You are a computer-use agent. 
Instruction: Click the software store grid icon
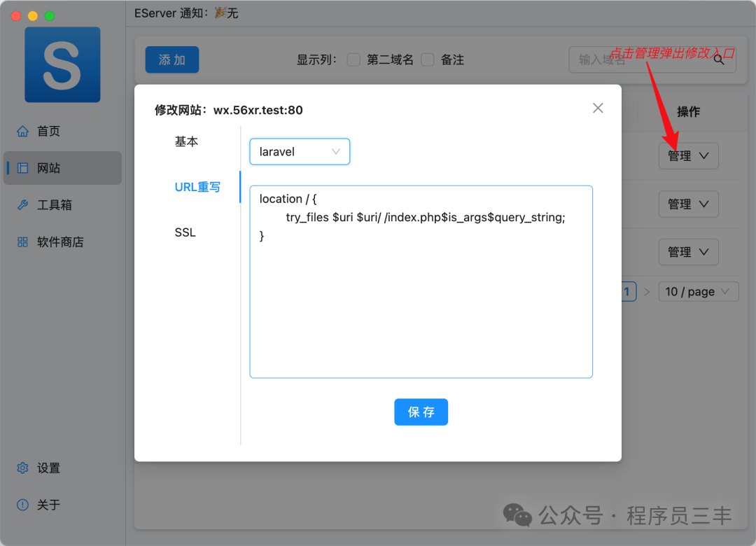(x=22, y=242)
